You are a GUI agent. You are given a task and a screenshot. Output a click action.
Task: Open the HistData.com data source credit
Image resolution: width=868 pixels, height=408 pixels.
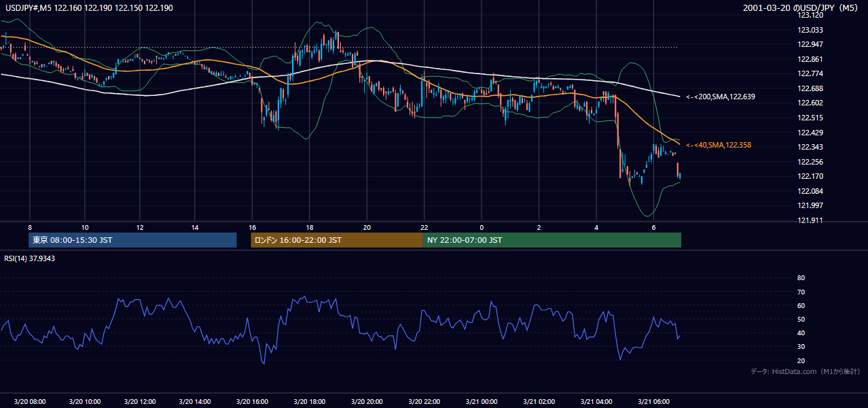click(x=805, y=371)
